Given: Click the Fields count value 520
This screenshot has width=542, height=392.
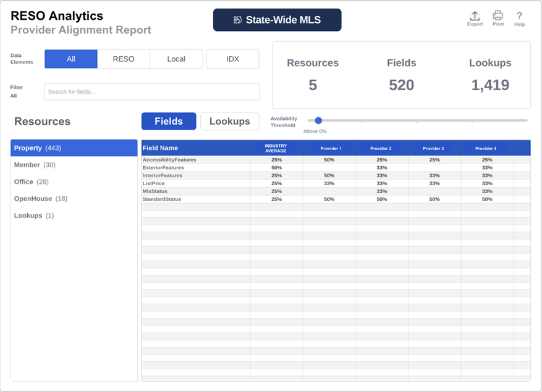Looking at the screenshot, I should (401, 85).
